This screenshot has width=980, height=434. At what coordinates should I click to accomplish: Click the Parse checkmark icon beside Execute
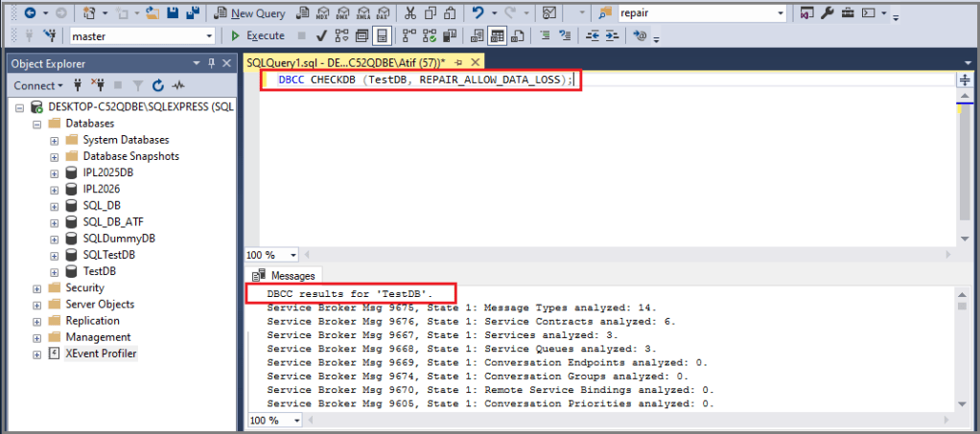(322, 35)
